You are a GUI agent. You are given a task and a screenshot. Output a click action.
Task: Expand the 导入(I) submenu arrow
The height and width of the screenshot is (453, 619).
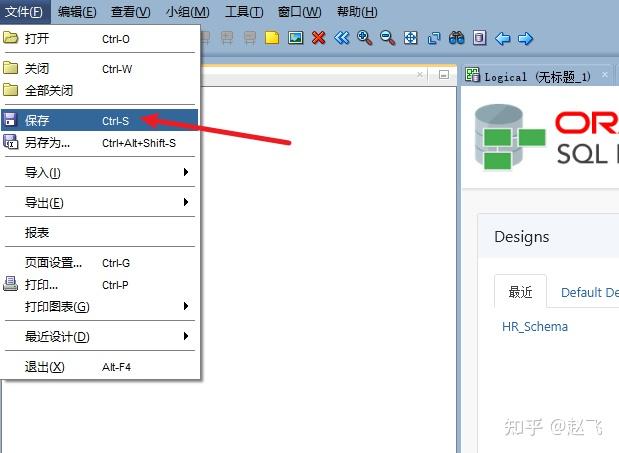(x=186, y=172)
